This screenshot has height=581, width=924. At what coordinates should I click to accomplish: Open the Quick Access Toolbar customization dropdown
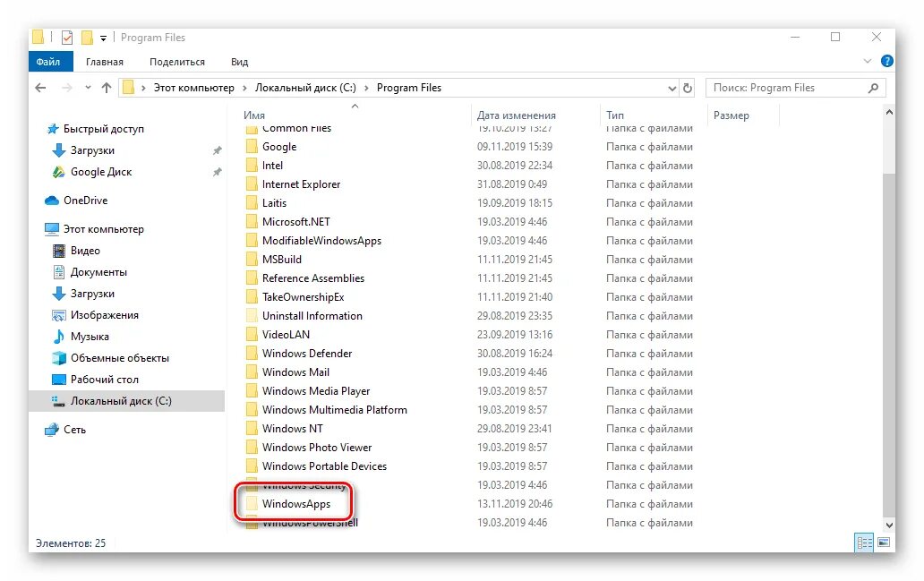click(101, 37)
